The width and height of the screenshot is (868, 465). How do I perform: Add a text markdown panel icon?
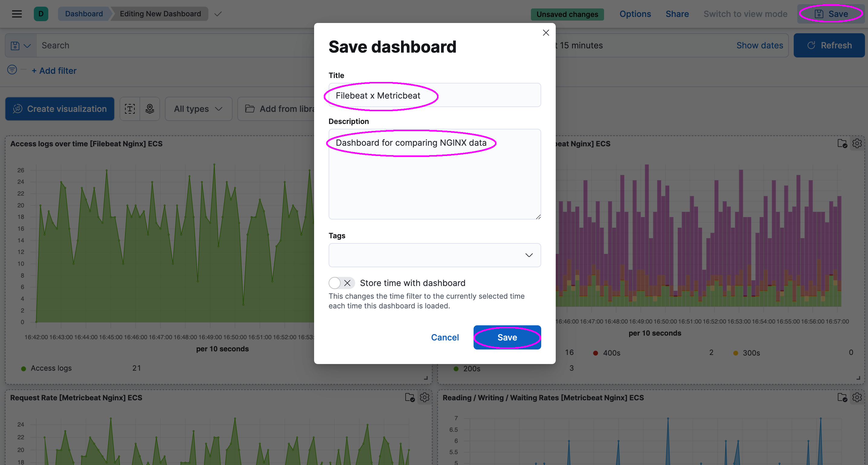[130, 109]
